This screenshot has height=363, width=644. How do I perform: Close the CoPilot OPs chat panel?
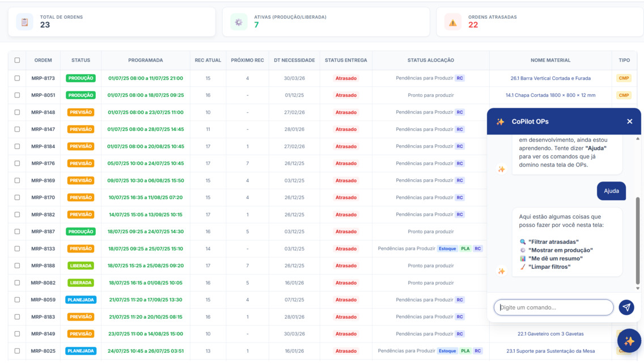[x=629, y=121]
